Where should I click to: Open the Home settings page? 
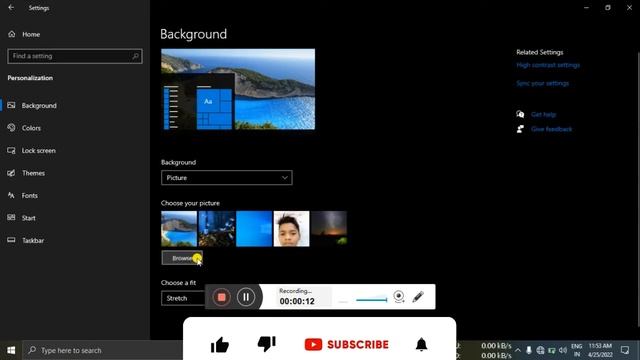click(x=31, y=34)
